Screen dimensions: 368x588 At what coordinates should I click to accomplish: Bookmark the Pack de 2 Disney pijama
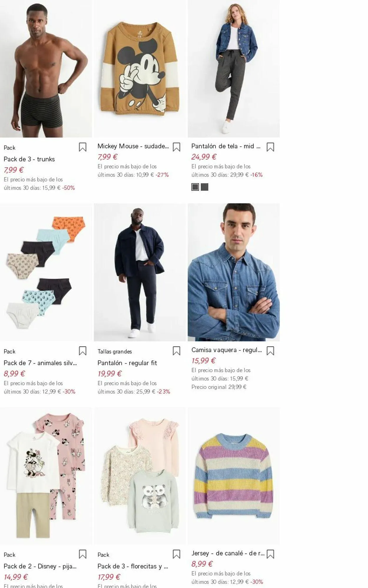[82, 554]
